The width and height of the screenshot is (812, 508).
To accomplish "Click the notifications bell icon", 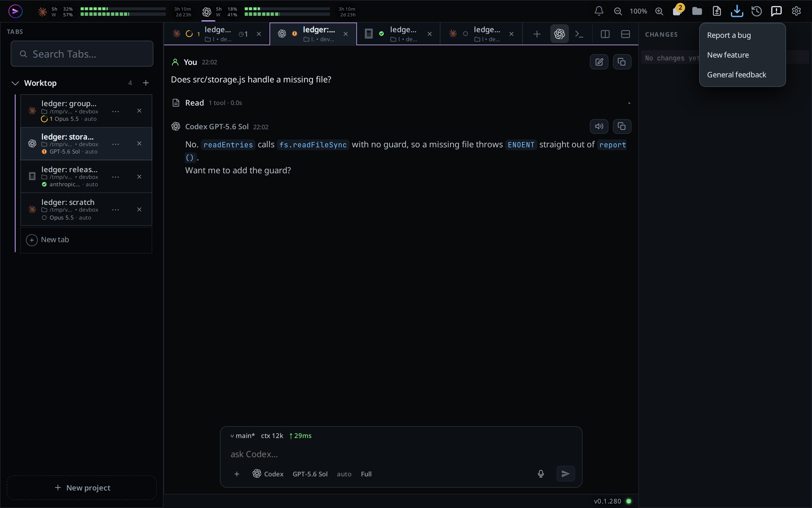I will (599, 11).
